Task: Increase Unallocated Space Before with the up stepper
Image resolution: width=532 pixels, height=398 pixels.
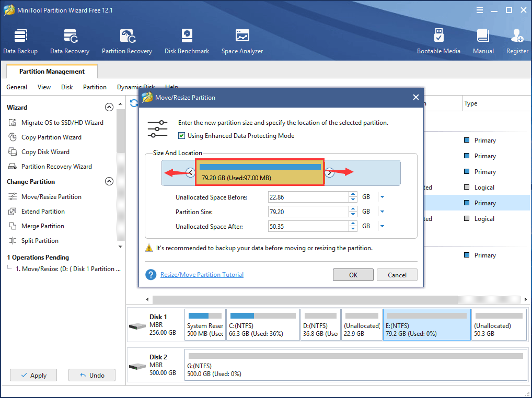Action: coord(354,194)
